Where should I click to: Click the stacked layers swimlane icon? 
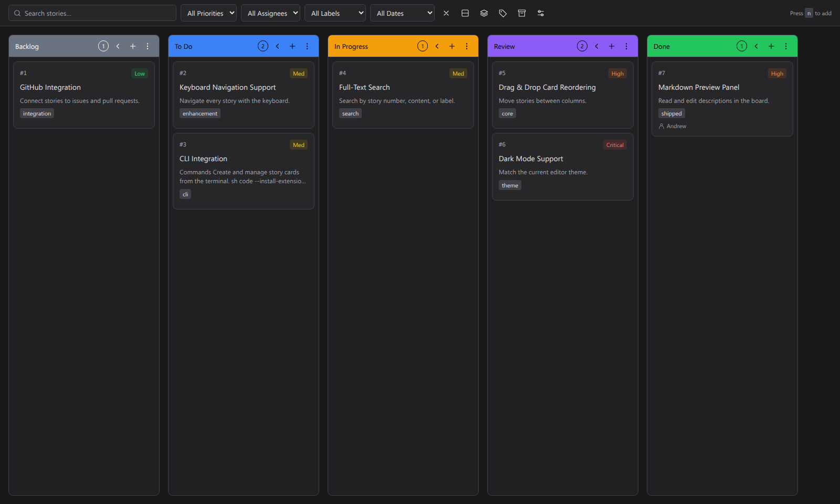coord(484,13)
